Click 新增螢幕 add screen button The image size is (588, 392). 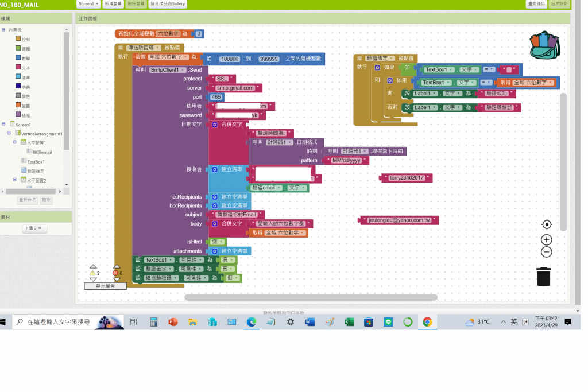[113, 4]
